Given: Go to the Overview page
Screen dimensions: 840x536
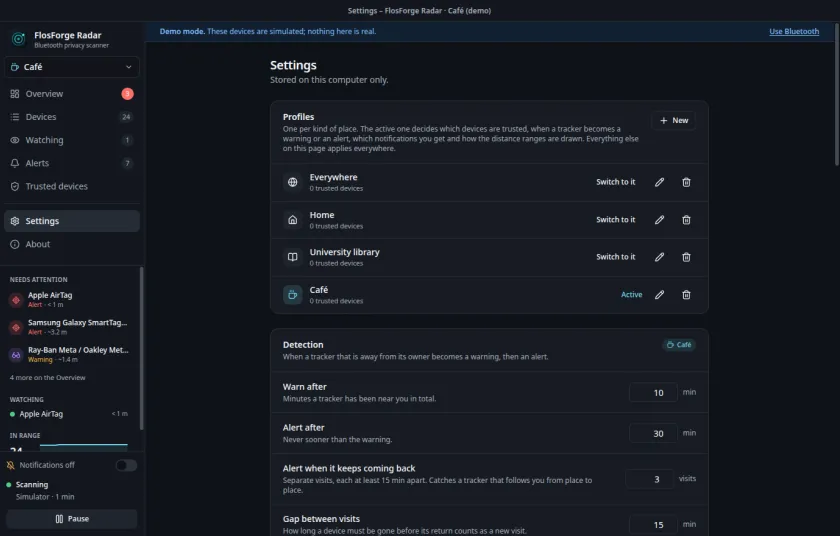Looking at the screenshot, I should (x=72, y=94).
